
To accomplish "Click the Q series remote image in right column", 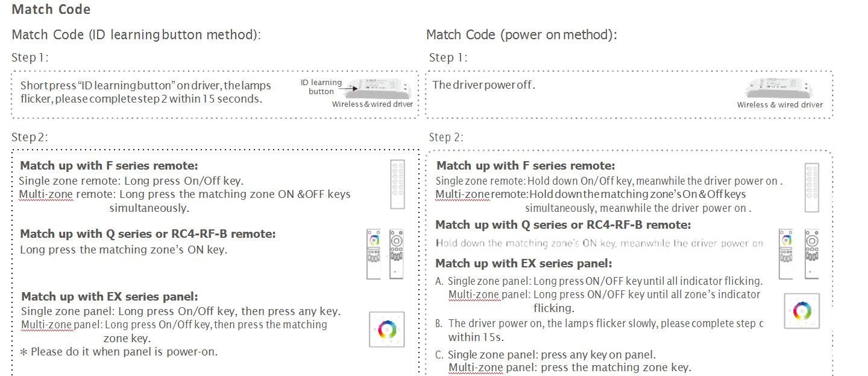I will tap(786, 254).
